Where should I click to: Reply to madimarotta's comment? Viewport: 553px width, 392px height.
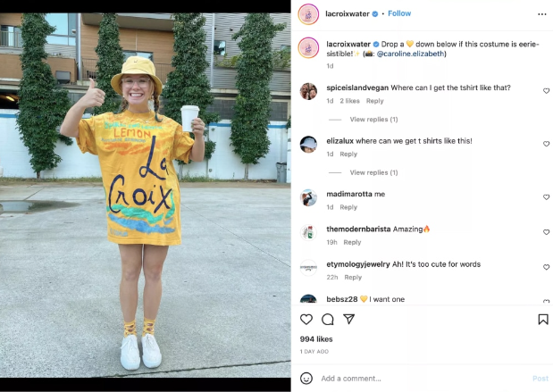pyautogui.click(x=348, y=207)
